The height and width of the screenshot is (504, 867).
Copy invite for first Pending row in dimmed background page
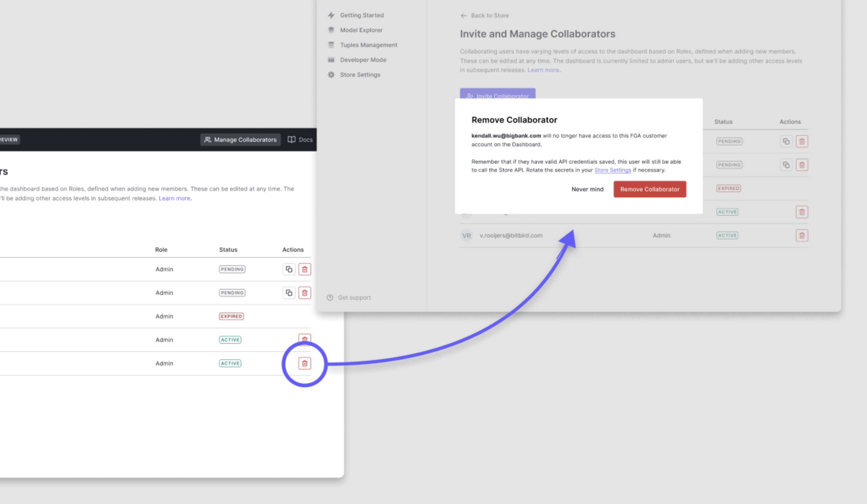point(786,141)
